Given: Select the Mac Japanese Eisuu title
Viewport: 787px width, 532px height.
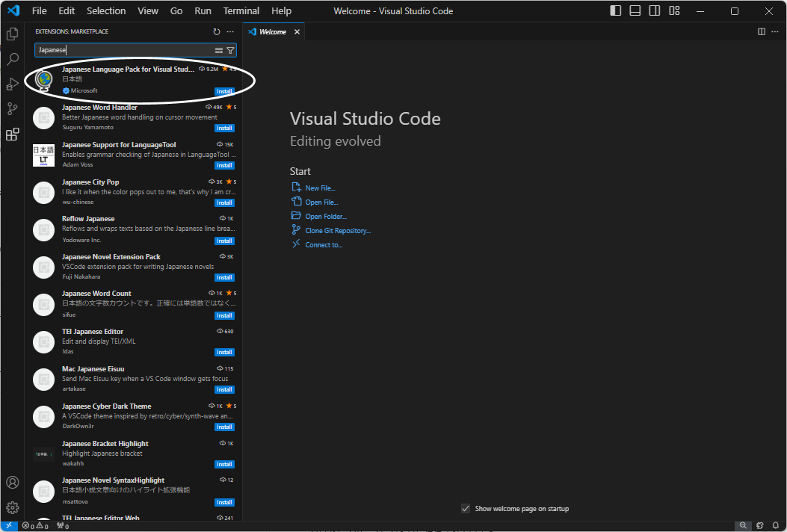Looking at the screenshot, I should click(93, 369).
